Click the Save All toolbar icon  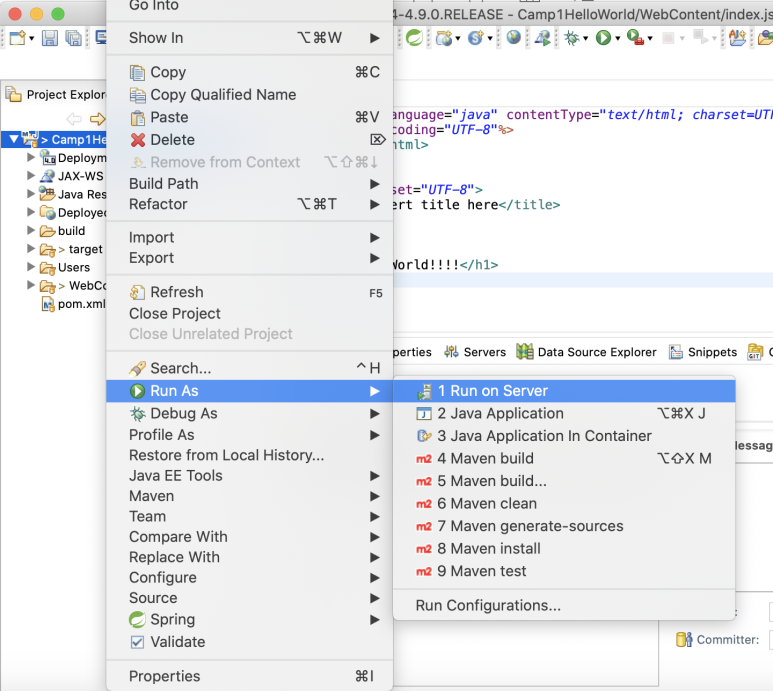73,38
